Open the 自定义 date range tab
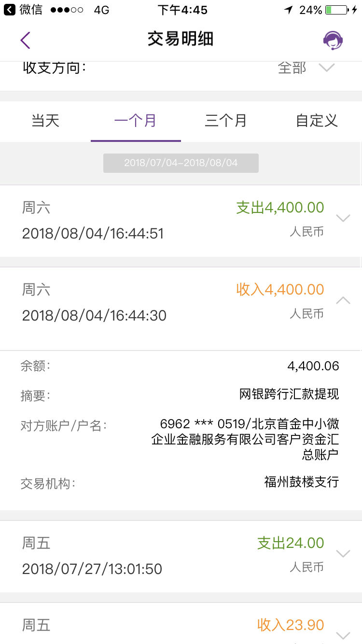This screenshot has height=644, width=362. click(x=317, y=121)
